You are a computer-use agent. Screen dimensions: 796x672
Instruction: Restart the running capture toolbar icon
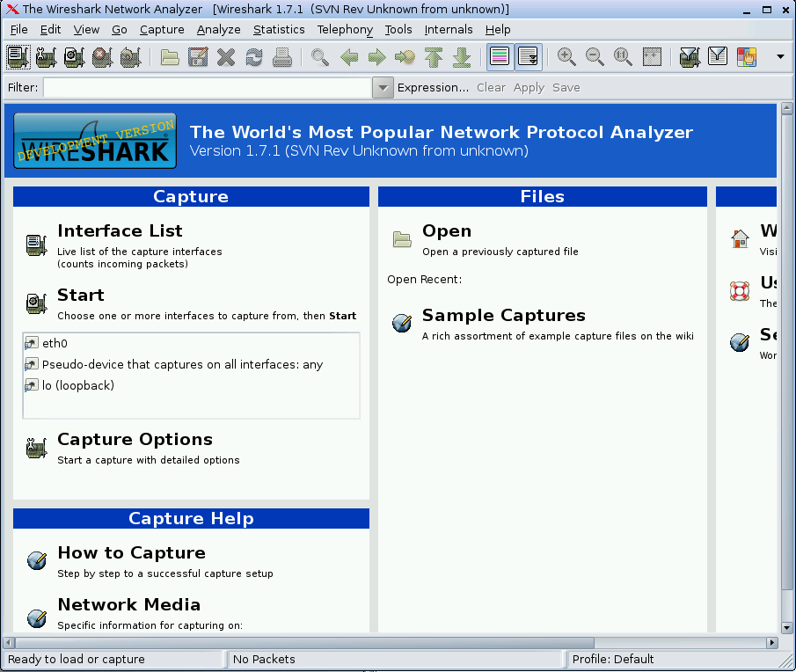130,57
